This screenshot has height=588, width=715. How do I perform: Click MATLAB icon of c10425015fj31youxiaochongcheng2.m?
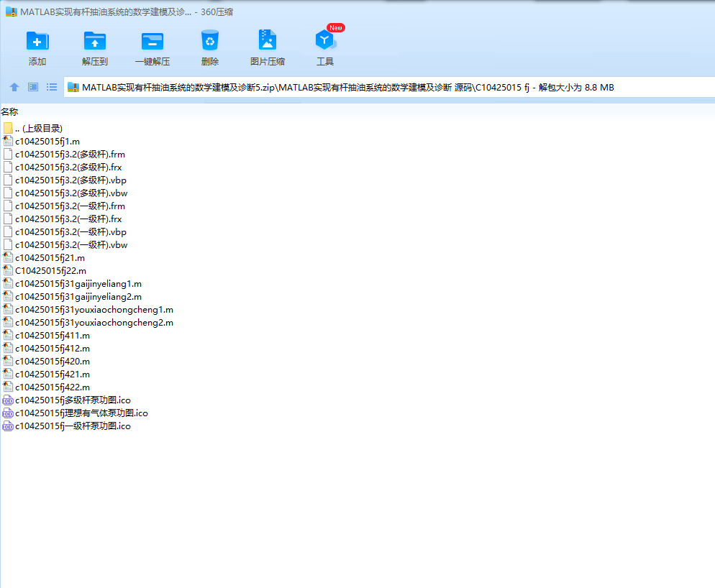8,322
